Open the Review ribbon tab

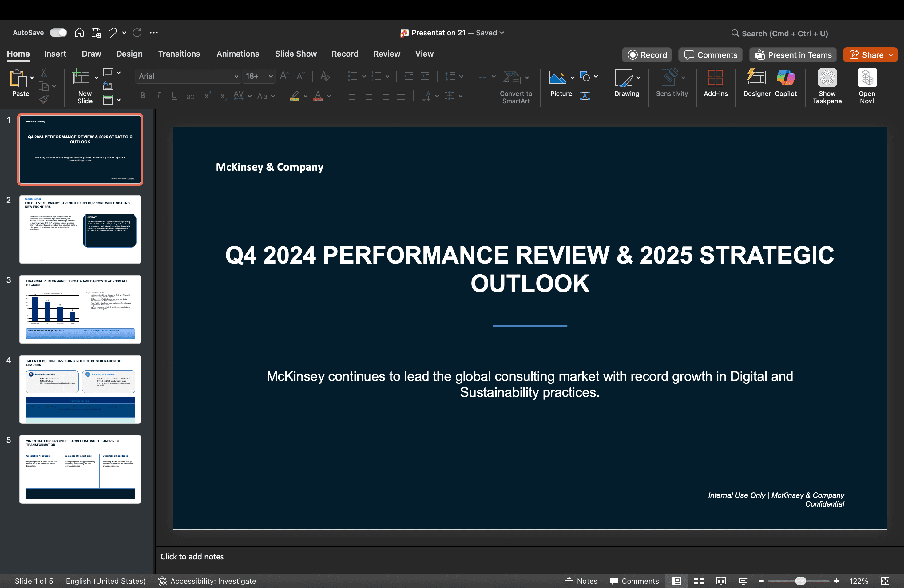(387, 54)
